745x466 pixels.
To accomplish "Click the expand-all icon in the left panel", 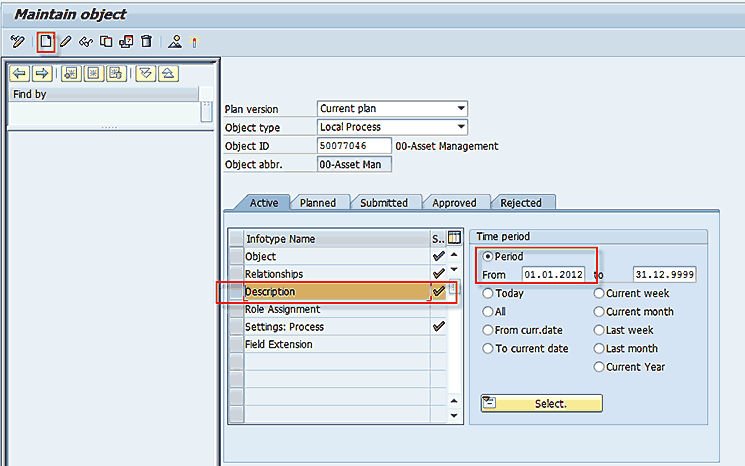I will point(146,73).
